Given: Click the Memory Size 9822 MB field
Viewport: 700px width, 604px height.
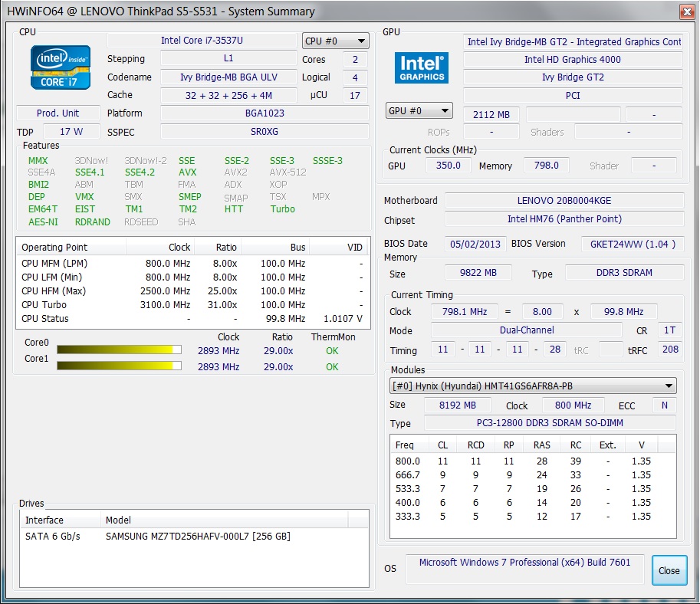Looking at the screenshot, I should tap(478, 273).
